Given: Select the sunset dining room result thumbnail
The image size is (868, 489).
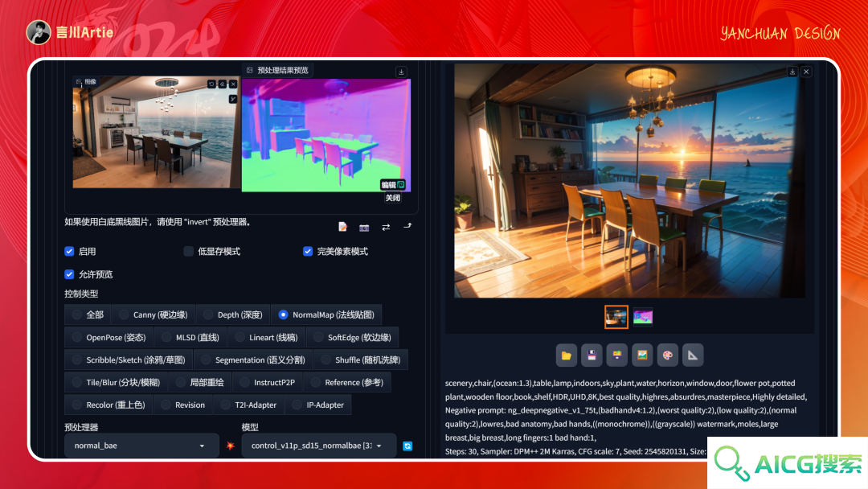Looking at the screenshot, I should [x=616, y=317].
